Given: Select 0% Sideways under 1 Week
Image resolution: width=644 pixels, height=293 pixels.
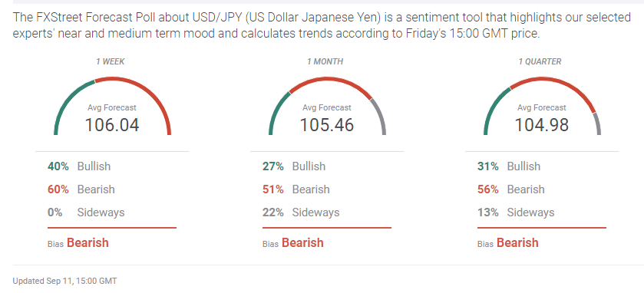Looking at the screenshot, I should pos(86,212).
